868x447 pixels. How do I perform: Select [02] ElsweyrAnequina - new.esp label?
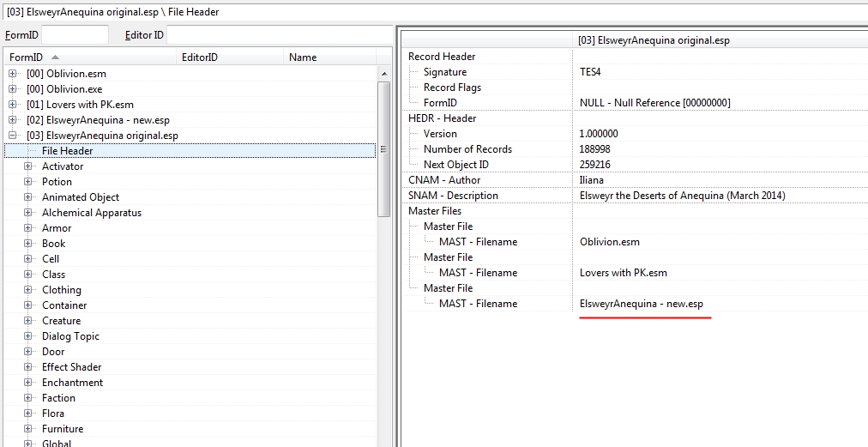click(x=98, y=120)
